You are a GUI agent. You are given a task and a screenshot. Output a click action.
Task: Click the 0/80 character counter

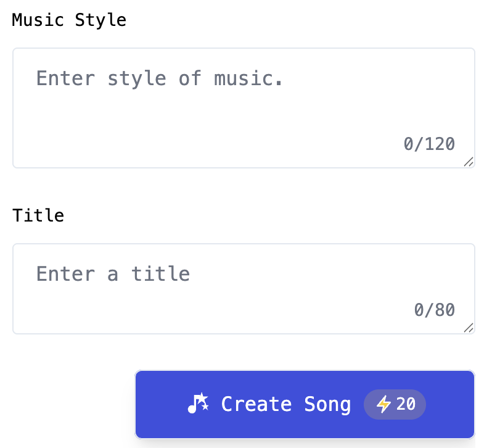(x=435, y=310)
